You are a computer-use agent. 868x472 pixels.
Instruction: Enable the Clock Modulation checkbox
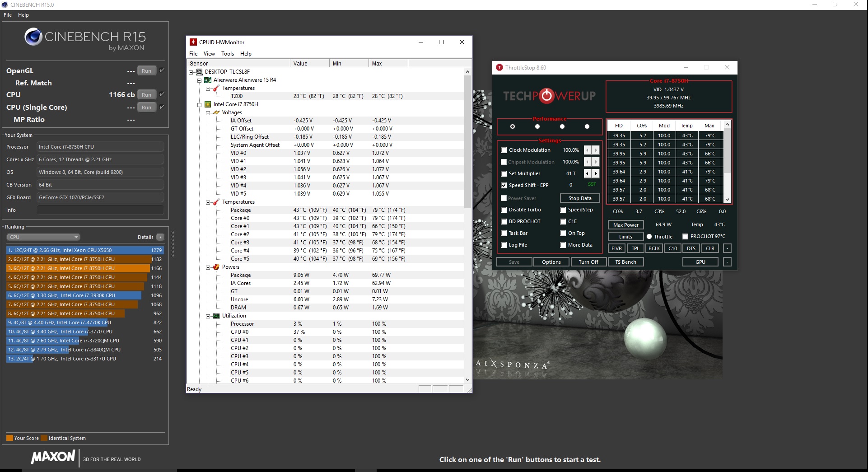point(504,150)
